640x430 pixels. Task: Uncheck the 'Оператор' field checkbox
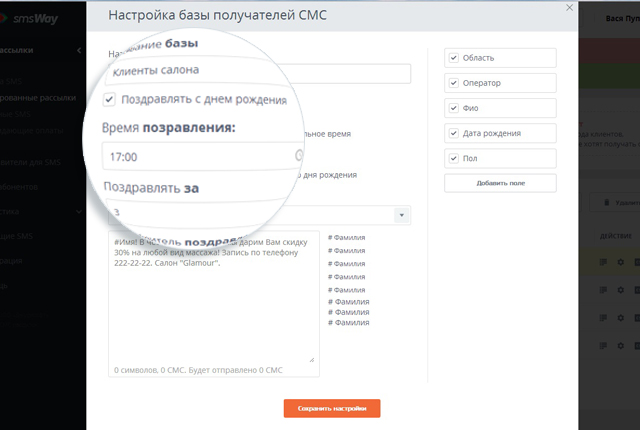453,83
